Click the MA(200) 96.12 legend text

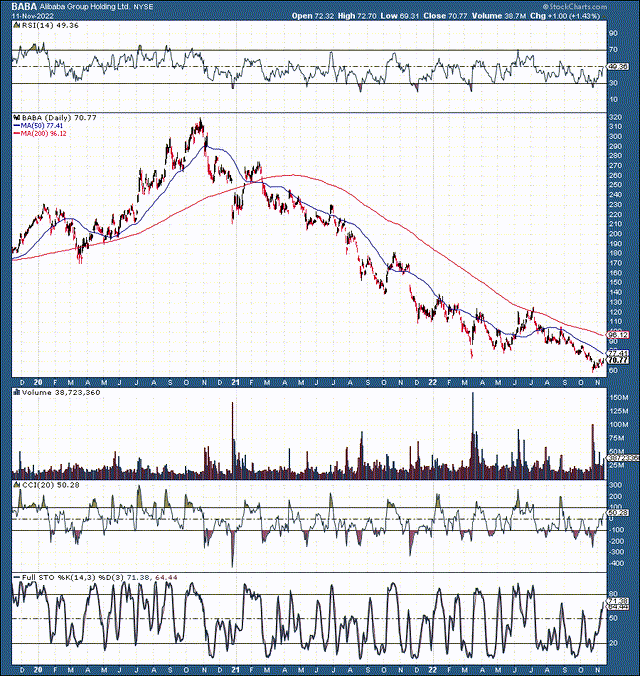point(44,134)
